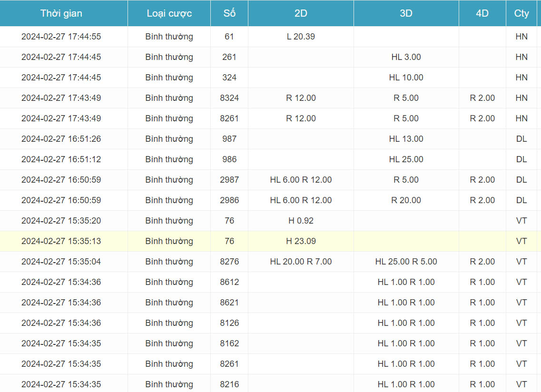Click the number 987 cell
Image resolution: width=541 pixels, height=392 pixels.
point(229,139)
